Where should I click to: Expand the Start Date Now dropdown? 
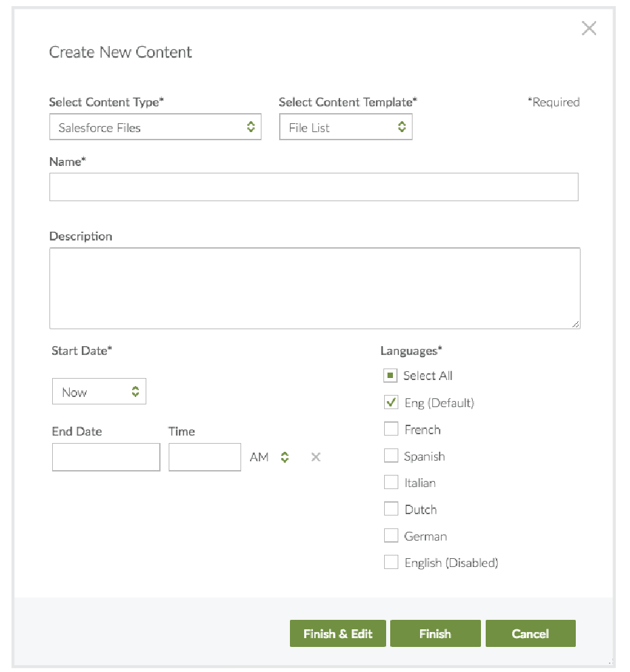tap(99, 392)
